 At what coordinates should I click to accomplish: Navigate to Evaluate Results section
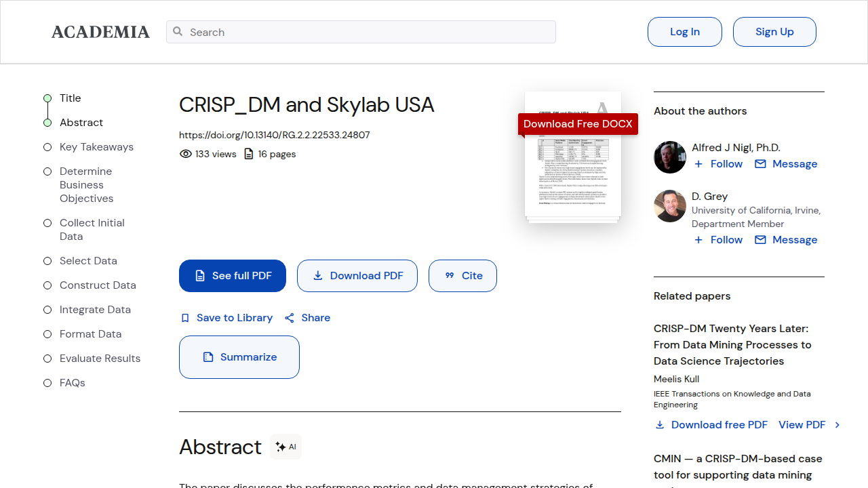[x=100, y=359]
